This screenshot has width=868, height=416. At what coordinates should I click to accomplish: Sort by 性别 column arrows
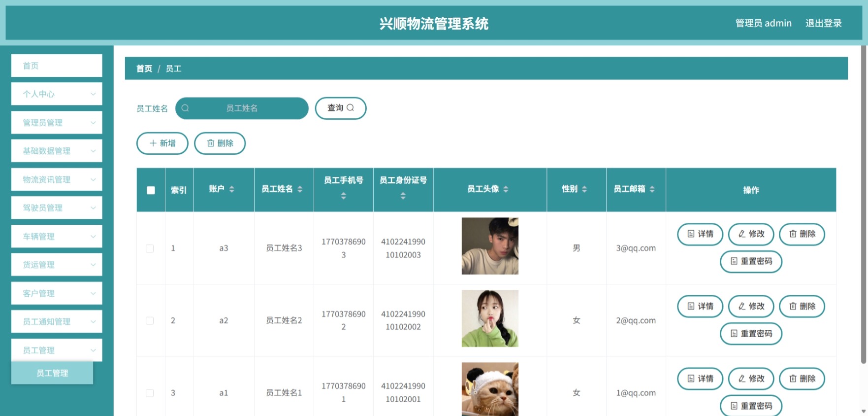[584, 189]
